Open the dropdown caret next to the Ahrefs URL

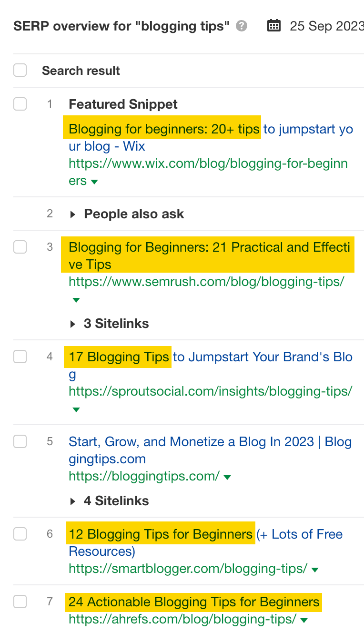pyautogui.click(x=303, y=620)
